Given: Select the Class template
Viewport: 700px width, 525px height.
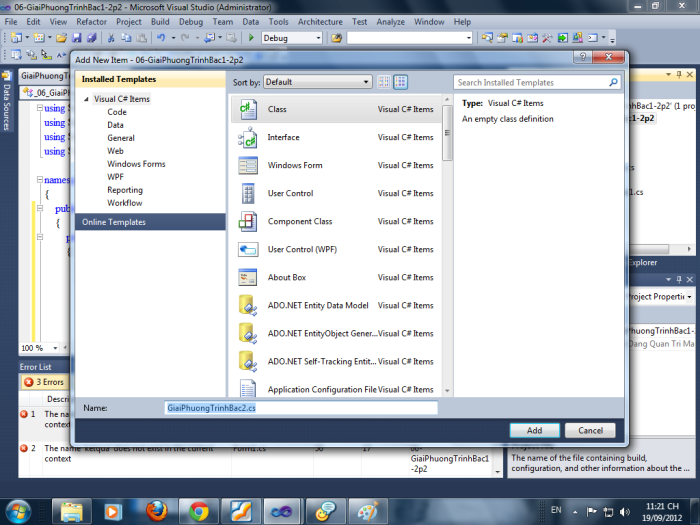Looking at the screenshot, I should pos(337,109).
